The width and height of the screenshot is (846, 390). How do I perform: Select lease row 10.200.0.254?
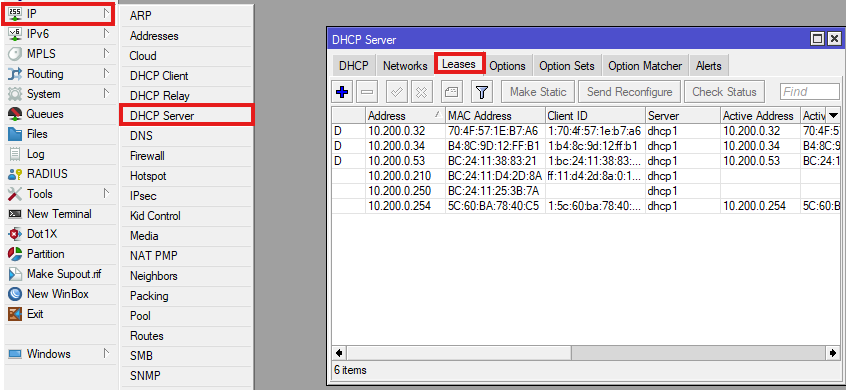pos(586,206)
